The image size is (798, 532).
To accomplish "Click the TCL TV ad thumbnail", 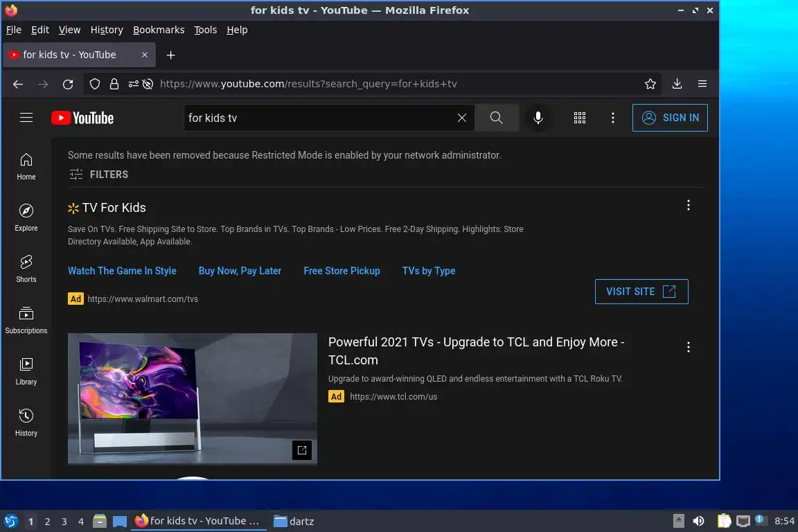I will click(x=193, y=398).
